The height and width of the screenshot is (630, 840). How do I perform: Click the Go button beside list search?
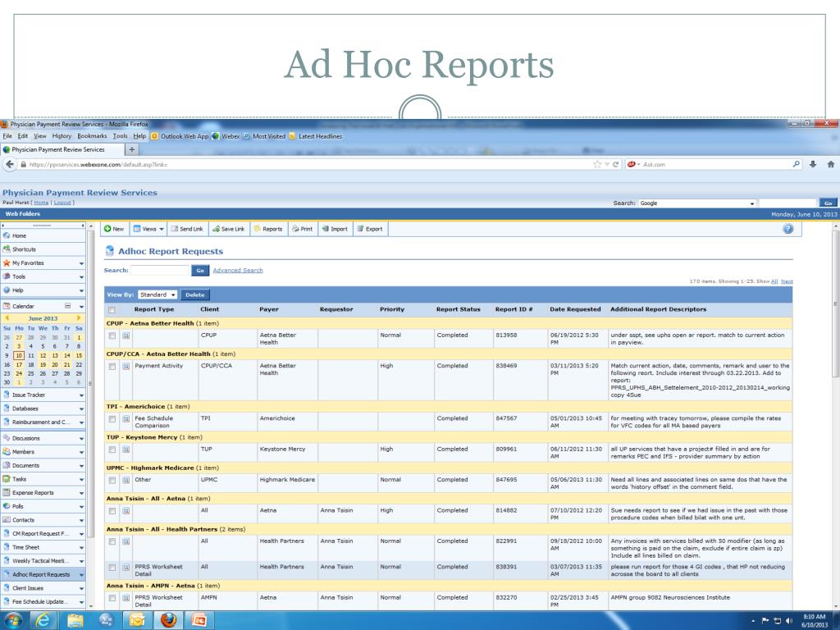pos(200,271)
